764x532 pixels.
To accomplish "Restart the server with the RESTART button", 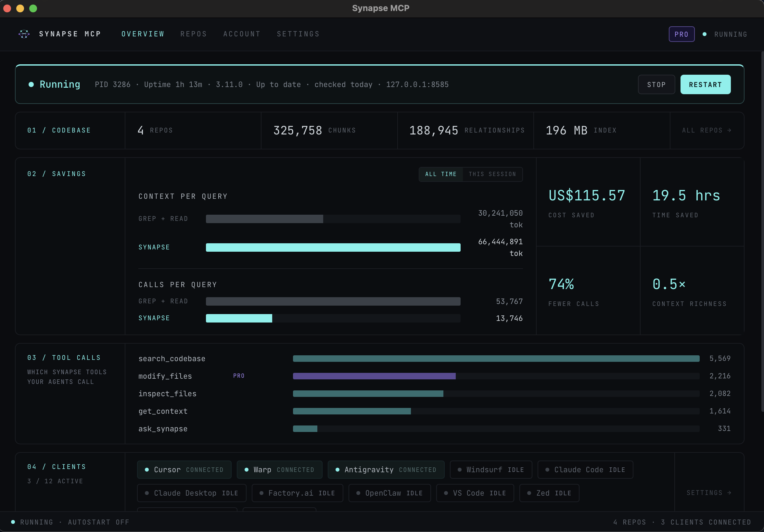I will tap(705, 84).
